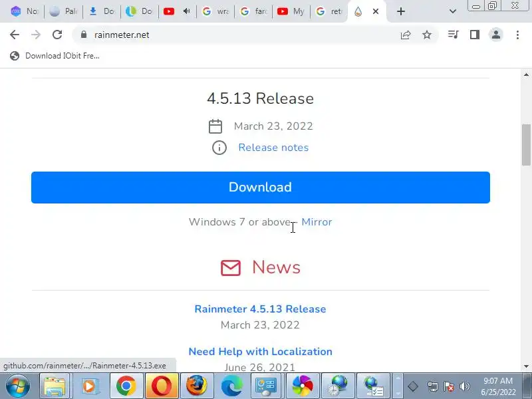Open Rainmeter 4.5.13 Release news link

(x=260, y=309)
